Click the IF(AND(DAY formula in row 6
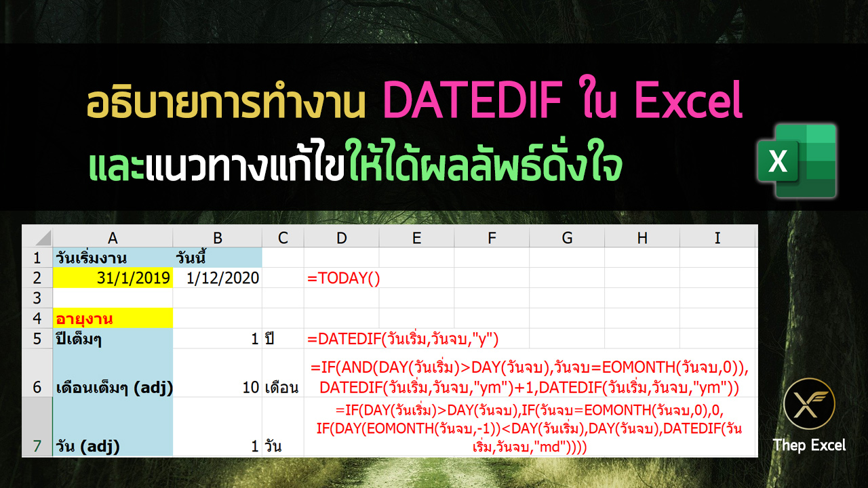Screen dimensions: 868x488 [x=530, y=378]
